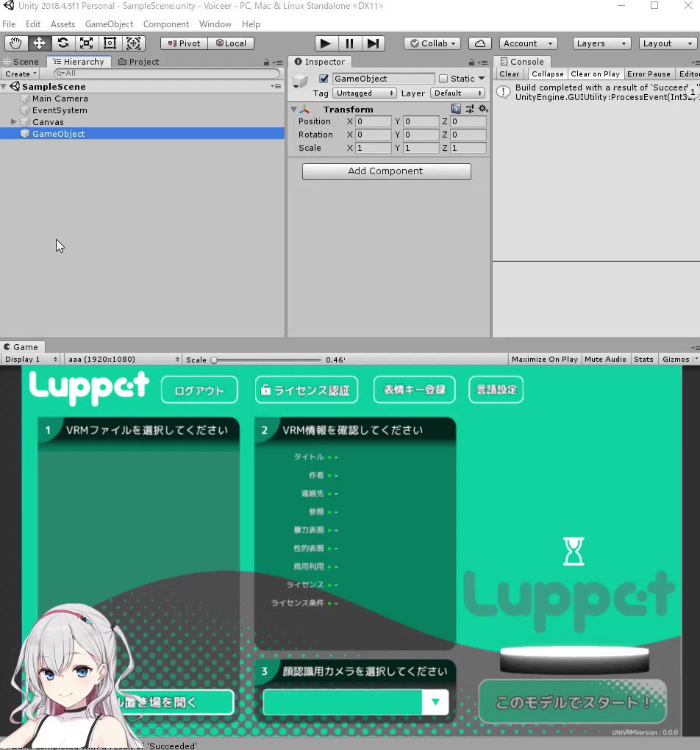
Task: Select the Scale tool
Action: (86, 43)
